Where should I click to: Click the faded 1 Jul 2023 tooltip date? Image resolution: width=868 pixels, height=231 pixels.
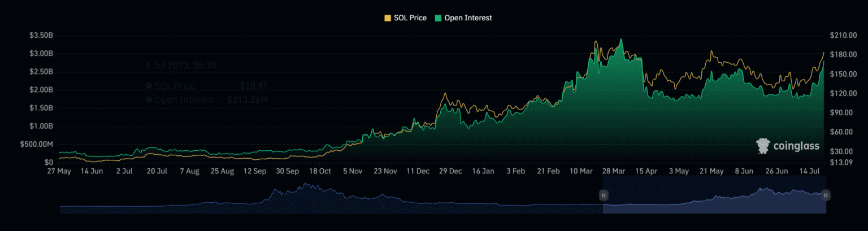pos(181,65)
